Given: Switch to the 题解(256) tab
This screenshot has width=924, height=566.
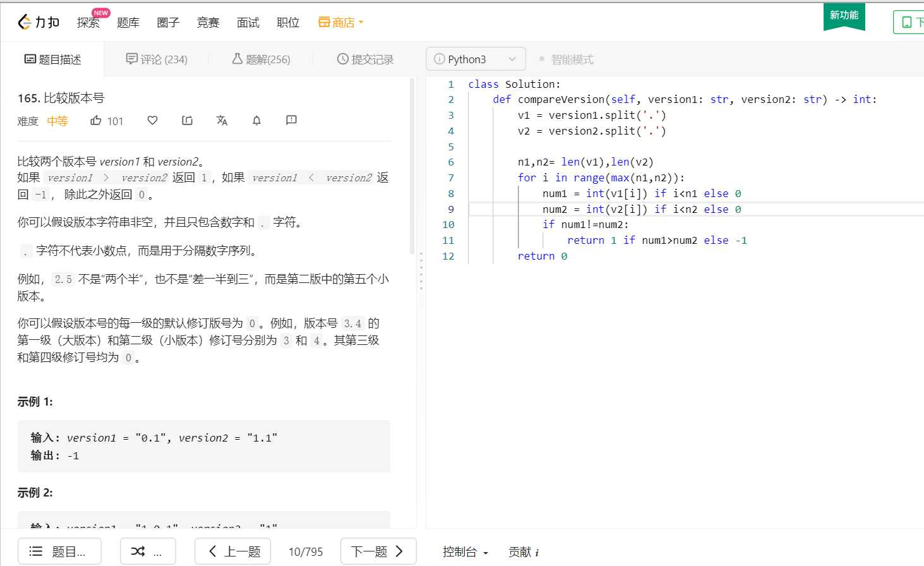Looking at the screenshot, I should 261,59.
